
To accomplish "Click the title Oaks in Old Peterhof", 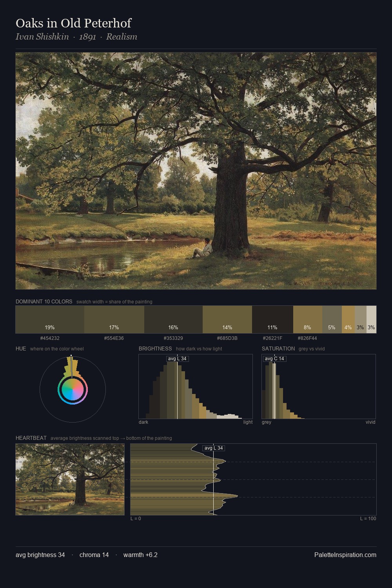I will pos(73,23).
